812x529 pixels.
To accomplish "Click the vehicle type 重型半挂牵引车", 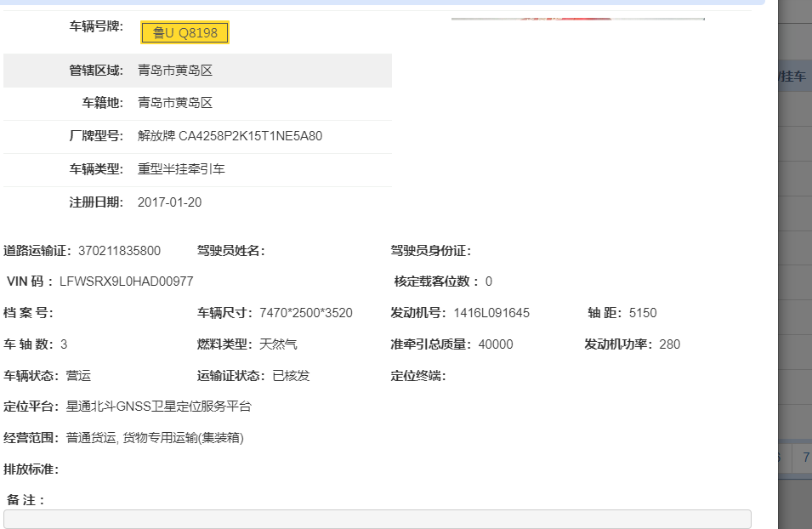I will (x=181, y=169).
